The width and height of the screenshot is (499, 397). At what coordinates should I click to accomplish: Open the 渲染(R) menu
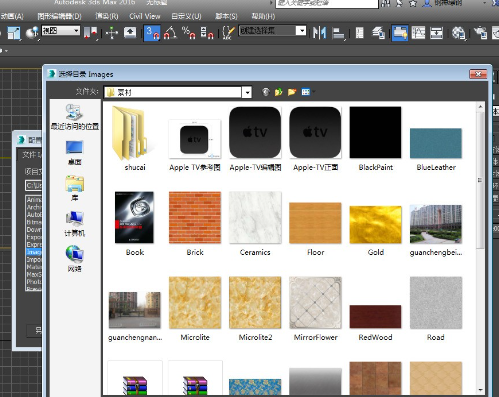point(107,16)
